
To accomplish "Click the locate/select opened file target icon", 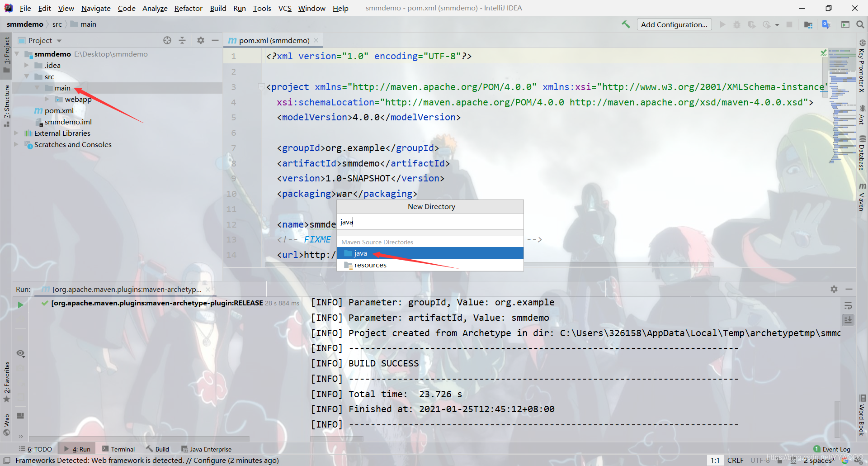I will 167,40.
